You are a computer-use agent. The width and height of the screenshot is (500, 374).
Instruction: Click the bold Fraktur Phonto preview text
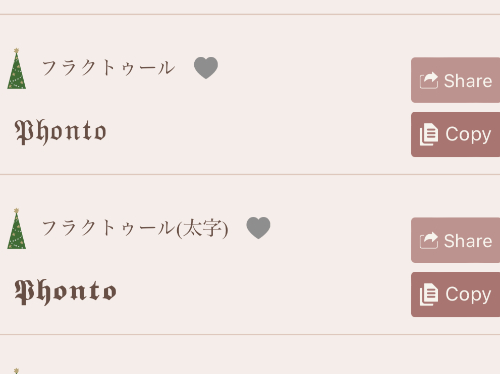click(x=66, y=292)
